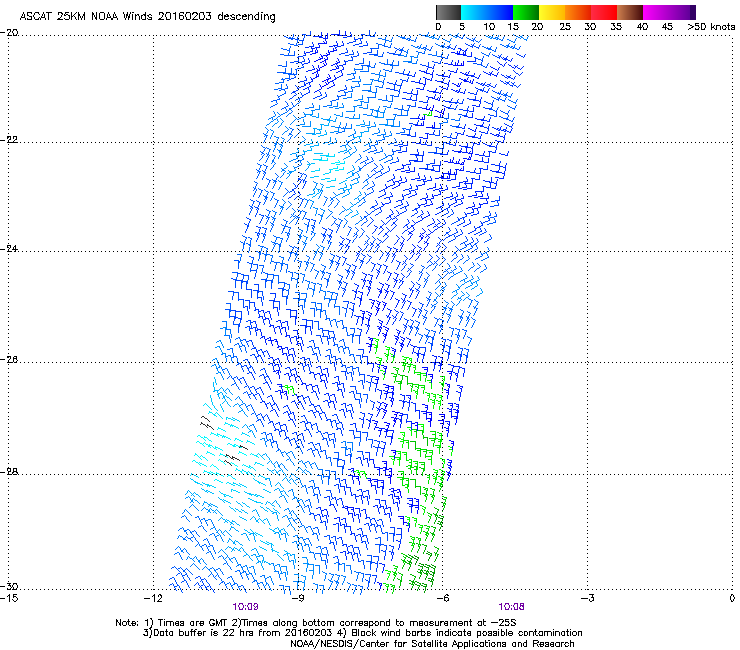Click the 0 longitude axis label
The height and width of the screenshot is (650, 740).
pos(732,598)
